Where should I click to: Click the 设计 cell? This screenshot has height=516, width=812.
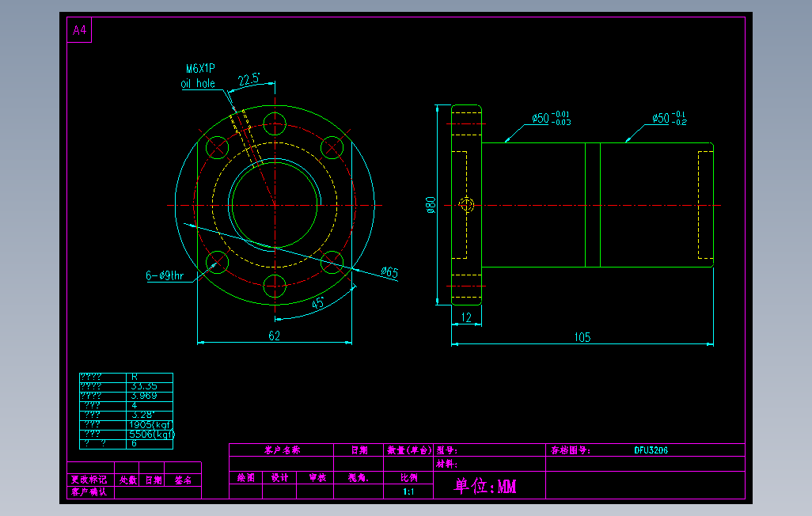tap(279, 478)
